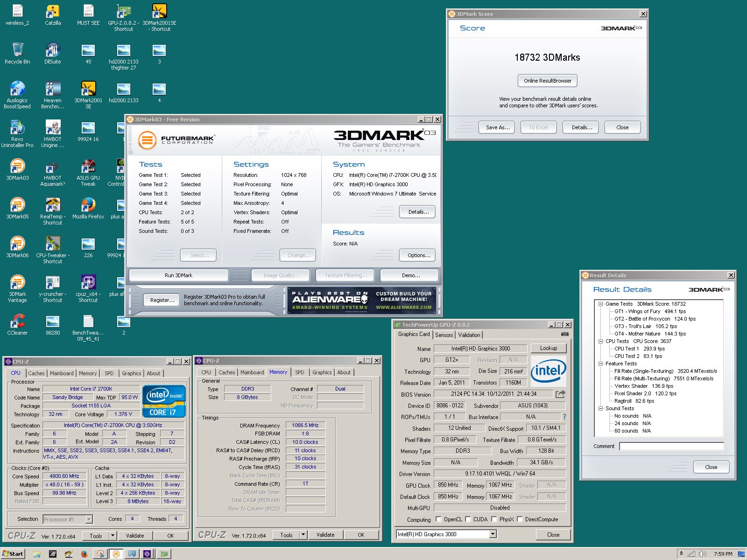
Task: Click the Bus Interface question mark in GPU-Z
Action: [x=564, y=417]
